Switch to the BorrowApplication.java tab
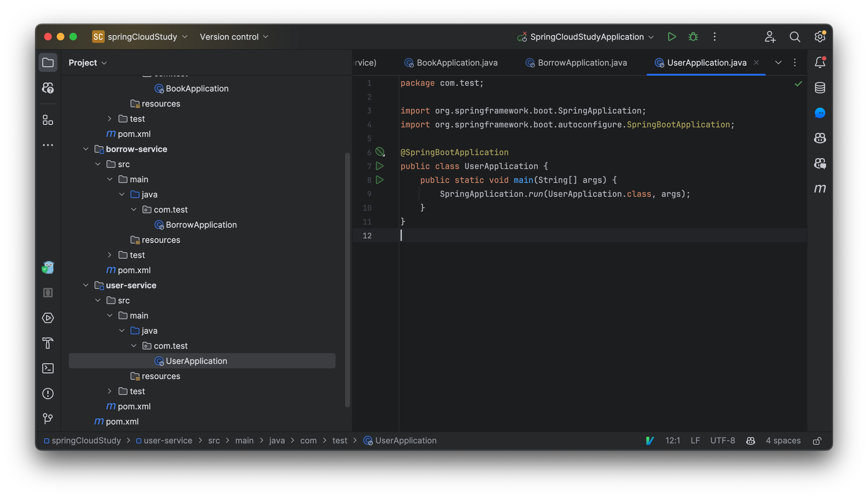Image resolution: width=868 pixels, height=497 pixels. [582, 62]
